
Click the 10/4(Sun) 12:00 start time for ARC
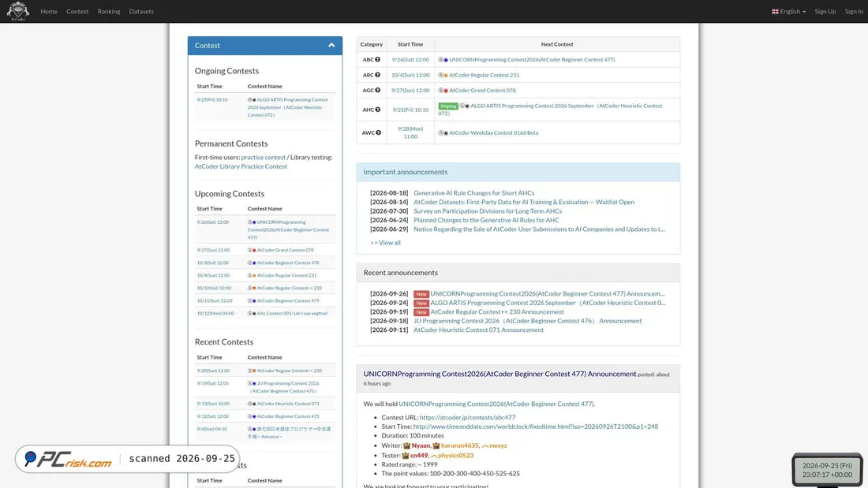click(410, 75)
